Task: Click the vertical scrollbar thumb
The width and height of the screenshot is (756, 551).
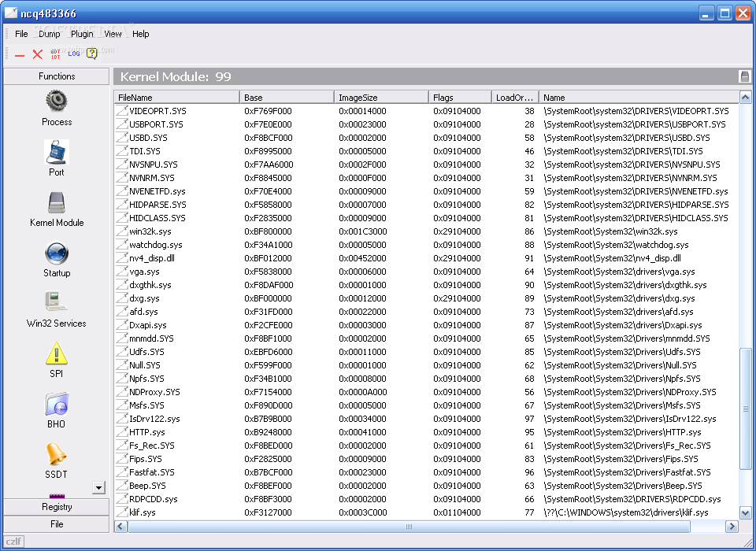Action: pyautogui.click(x=745, y=409)
